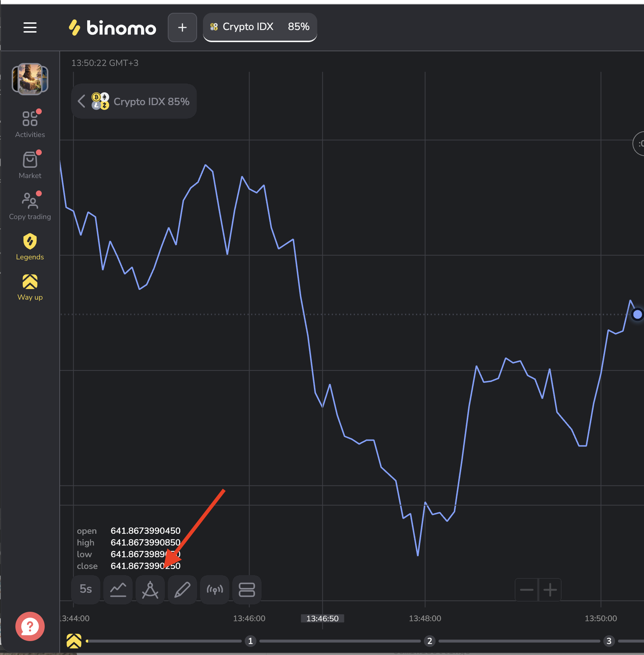Click the Way up progress track before milestone 1
Viewport: 644px width, 655px height.
click(x=164, y=641)
